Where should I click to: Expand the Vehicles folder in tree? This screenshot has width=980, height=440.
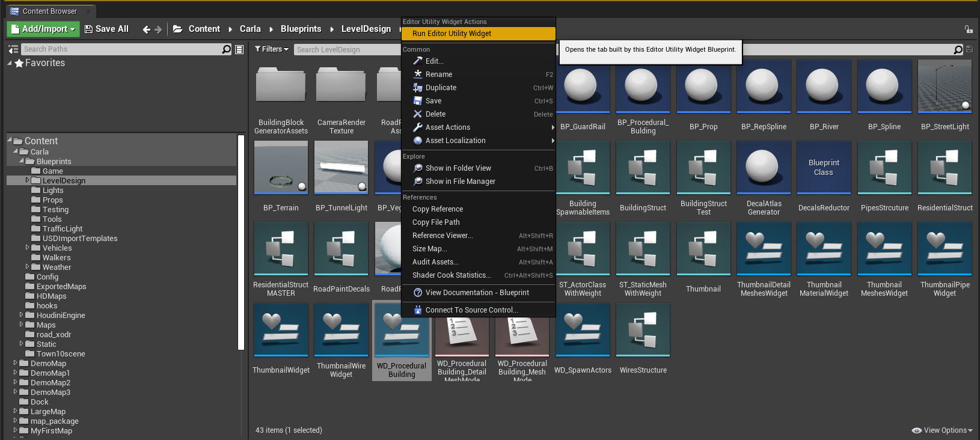[27, 248]
